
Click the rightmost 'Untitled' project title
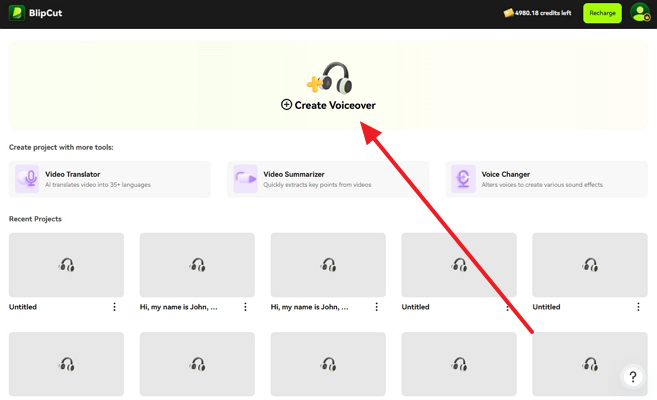click(x=546, y=307)
